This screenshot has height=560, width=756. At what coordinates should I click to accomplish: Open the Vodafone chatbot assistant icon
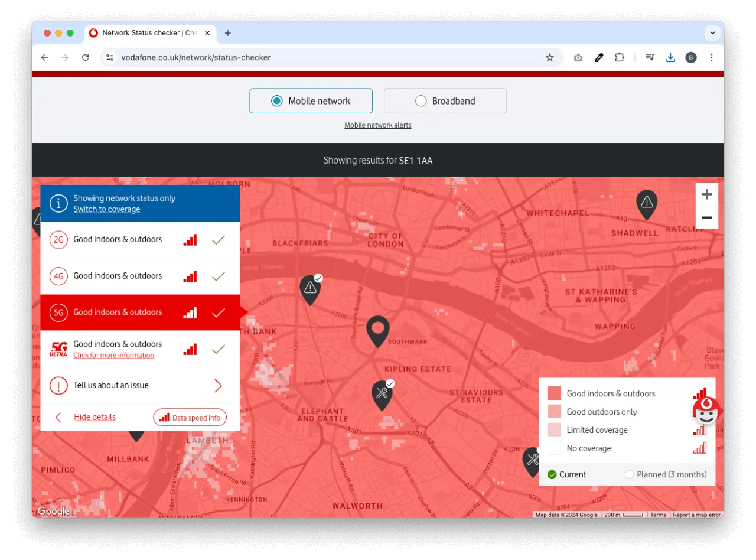coord(705,411)
